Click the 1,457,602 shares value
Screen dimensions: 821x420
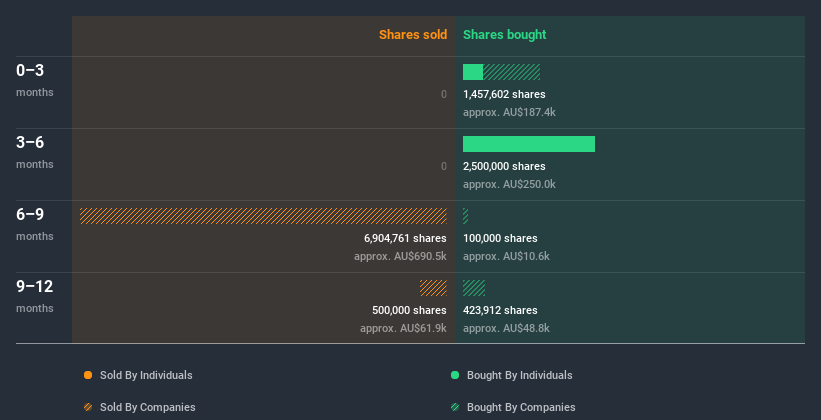504,94
